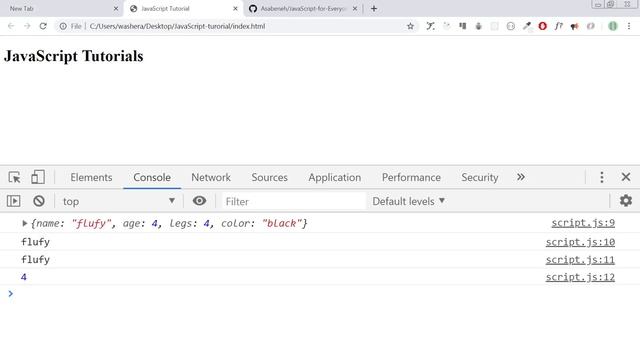Bookmark this page with the star icon
Viewport: 640px width, 360px height.
click(x=410, y=26)
